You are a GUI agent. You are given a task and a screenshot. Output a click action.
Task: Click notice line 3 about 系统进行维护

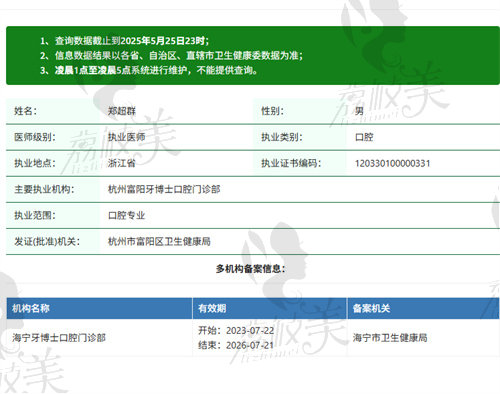pos(149,70)
